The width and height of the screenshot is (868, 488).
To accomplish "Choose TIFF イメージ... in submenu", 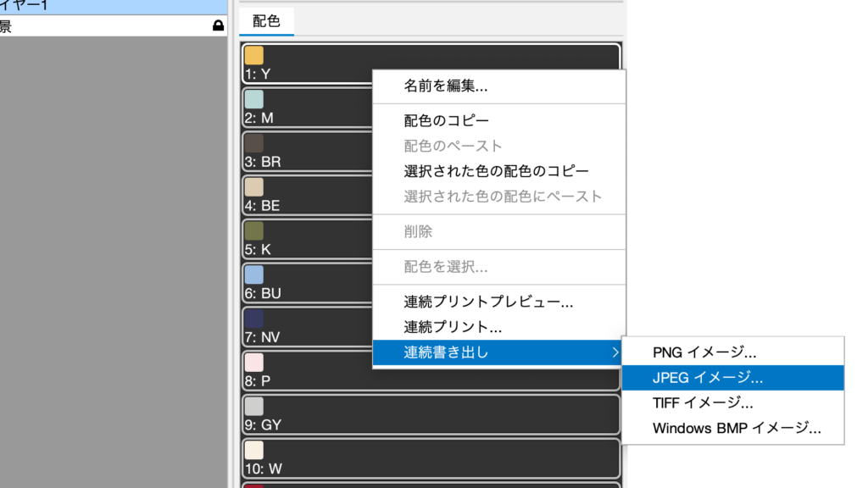I will 703,403.
